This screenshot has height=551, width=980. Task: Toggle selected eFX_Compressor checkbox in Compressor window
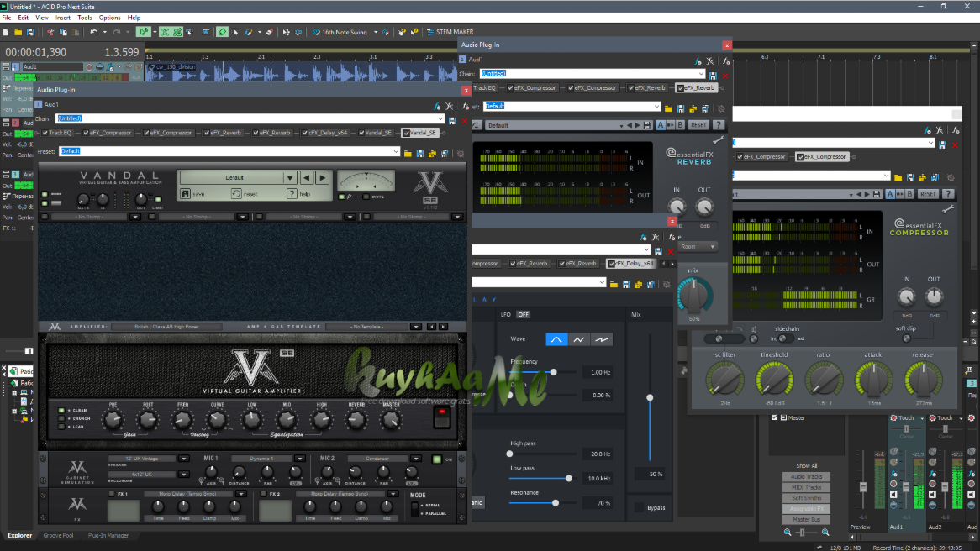point(801,157)
